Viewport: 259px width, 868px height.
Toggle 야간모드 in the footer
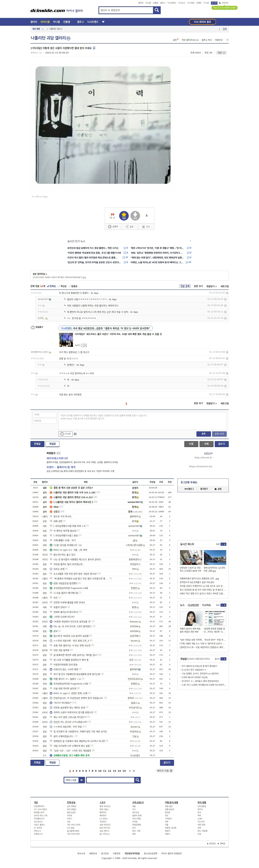point(211,843)
